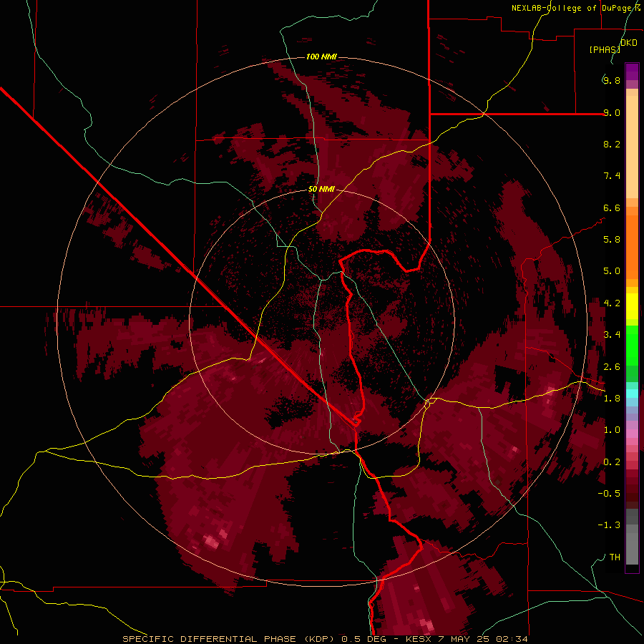Image resolution: width=644 pixels, height=644 pixels.
Task: Click the 7.4 scale value
Action: tap(612, 176)
